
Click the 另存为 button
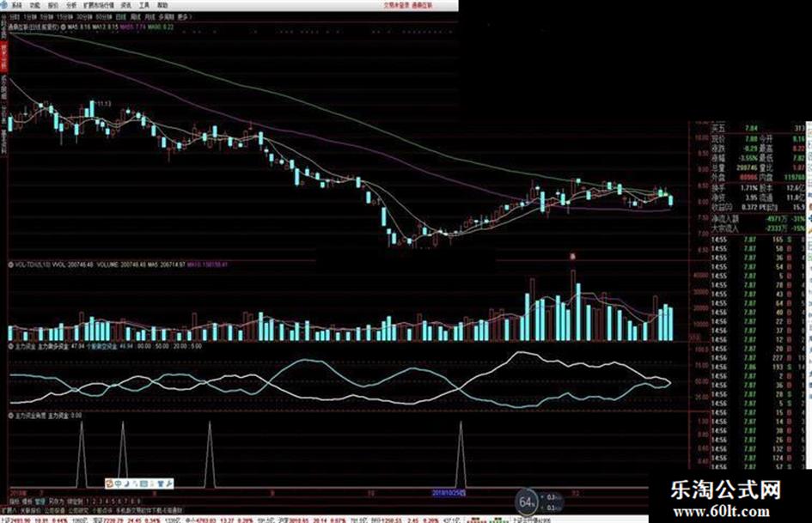tap(56, 502)
